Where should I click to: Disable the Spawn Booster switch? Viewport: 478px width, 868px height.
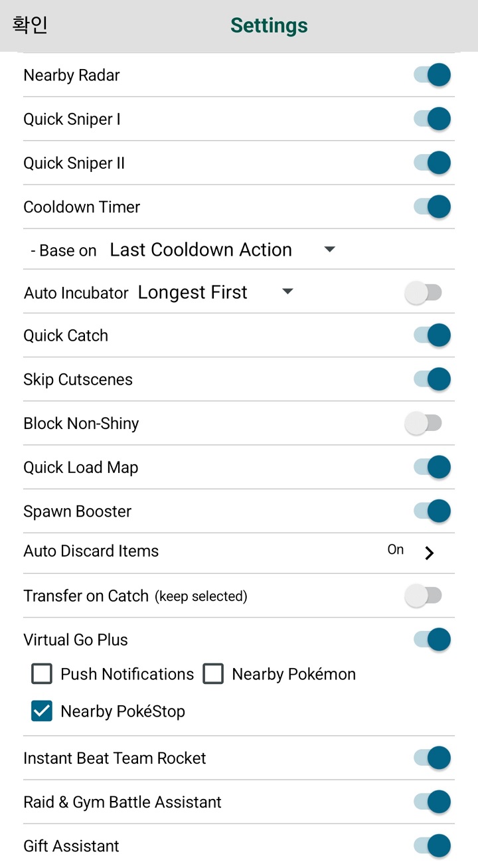click(x=432, y=511)
